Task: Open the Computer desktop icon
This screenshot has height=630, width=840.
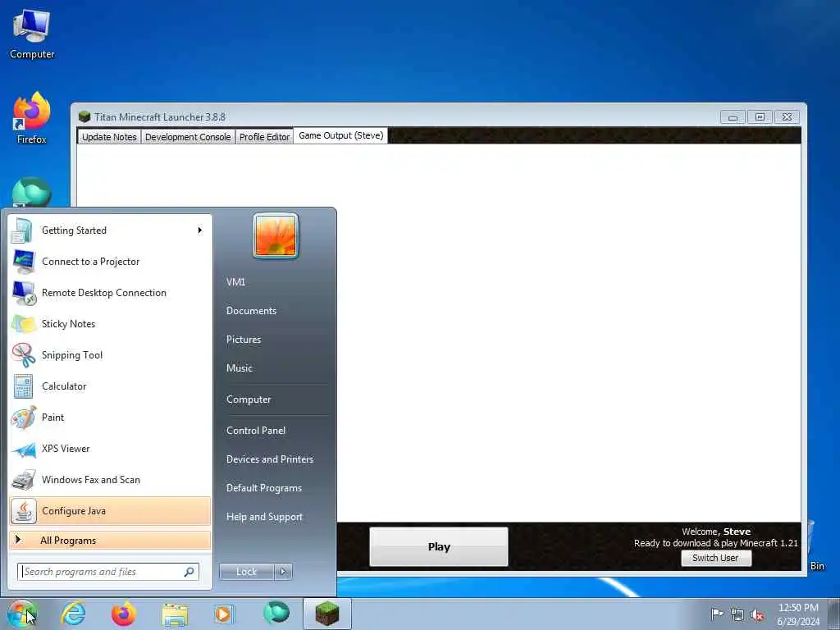Action: click(x=32, y=34)
